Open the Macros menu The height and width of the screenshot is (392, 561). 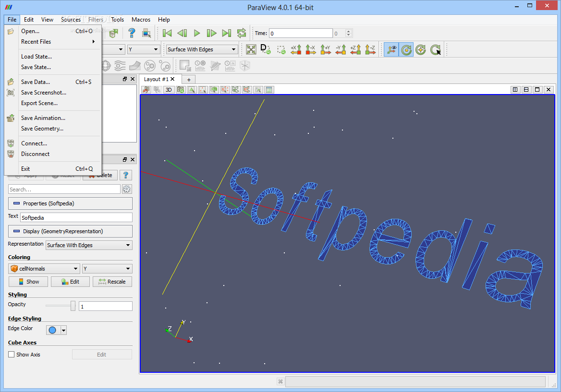tap(141, 20)
